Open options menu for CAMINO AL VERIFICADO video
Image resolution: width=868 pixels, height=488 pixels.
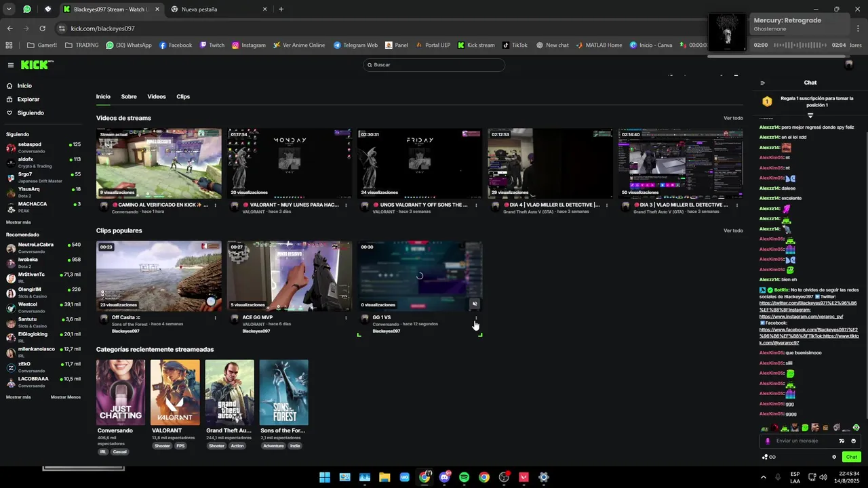[216, 205]
